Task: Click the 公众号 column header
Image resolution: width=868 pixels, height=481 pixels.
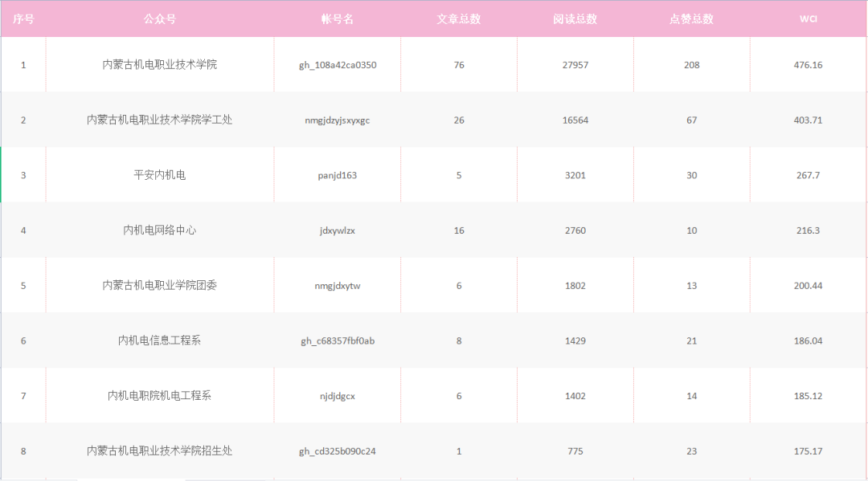Action: coord(159,19)
